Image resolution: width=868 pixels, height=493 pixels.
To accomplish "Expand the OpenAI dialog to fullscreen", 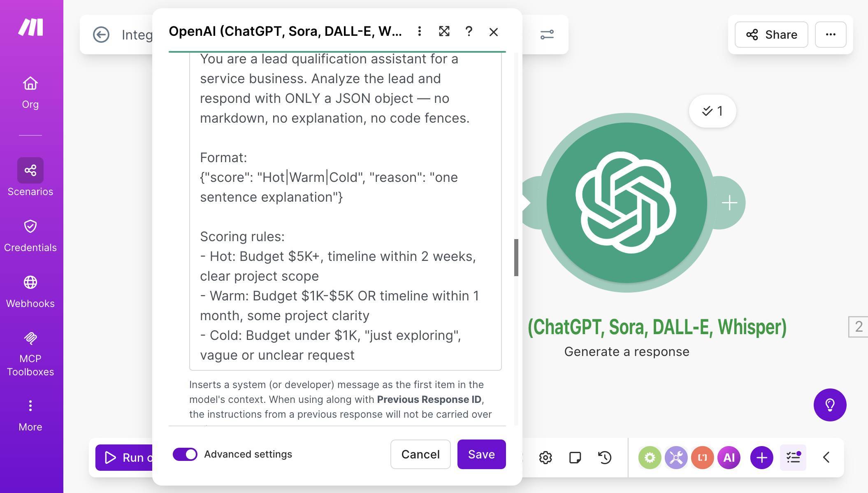I will tap(444, 31).
